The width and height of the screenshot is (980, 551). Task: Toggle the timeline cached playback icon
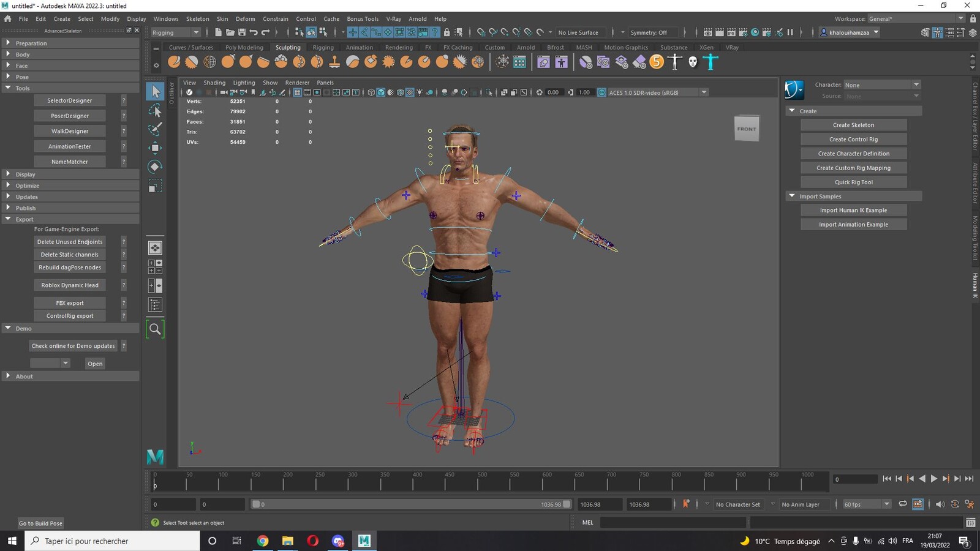point(918,504)
